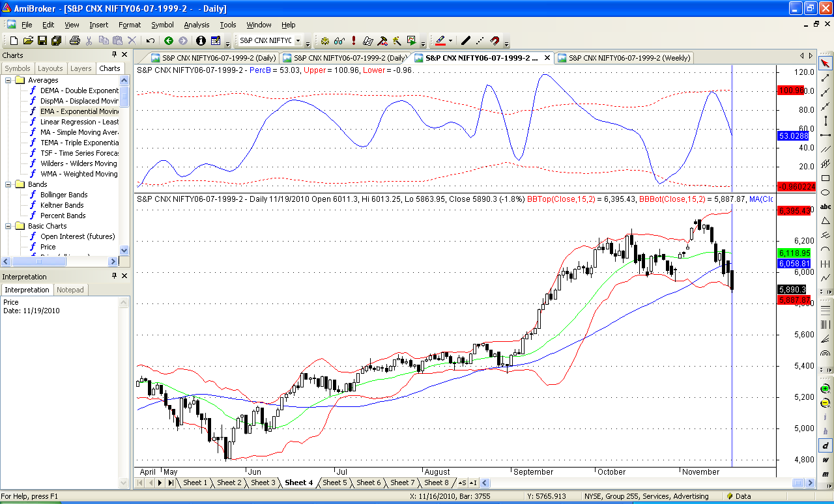This screenshot has height=504, width=834.
Task: Open the symbol selector dropdown
Action: pyautogui.click(x=298, y=40)
